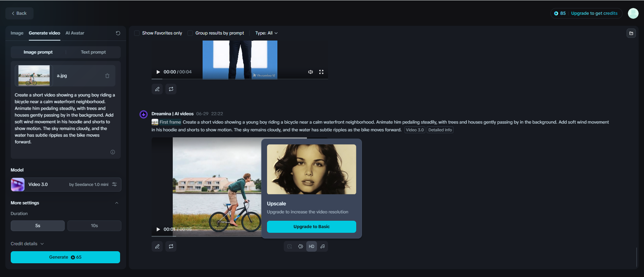Image resolution: width=644 pixels, height=277 pixels.
Task: Click the 'First frame' label in prompt
Action: [170, 122]
